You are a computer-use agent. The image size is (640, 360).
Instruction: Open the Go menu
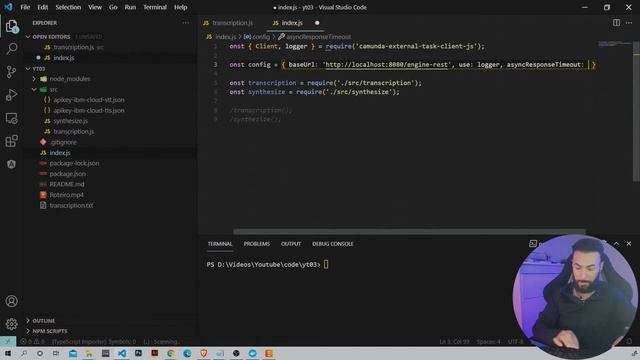pos(113,7)
